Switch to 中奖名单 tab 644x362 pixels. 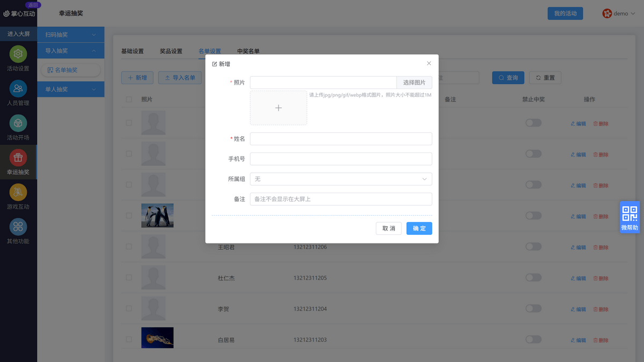(248, 51)
